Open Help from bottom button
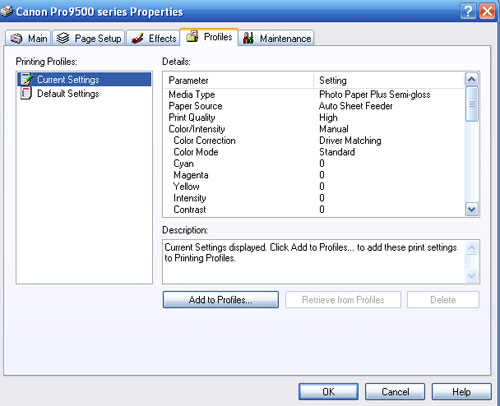The height and width of the screenshot is (406, 500). click(x=462, y=391)
